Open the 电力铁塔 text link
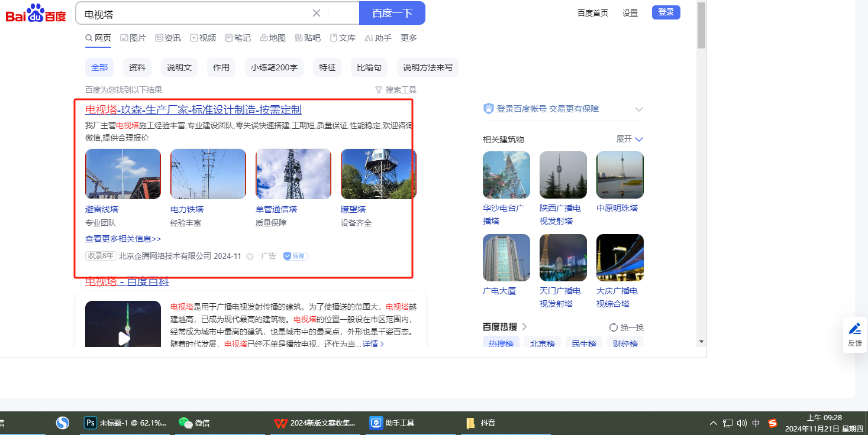The width and height of the screenshot is (868, 435). [x=187, y=209]
